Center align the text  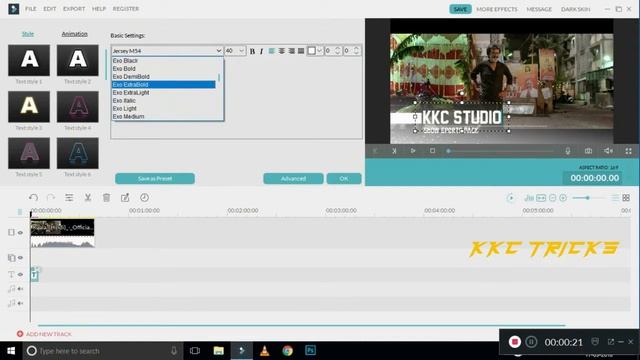pyautogui.click(x=282, y=51)
